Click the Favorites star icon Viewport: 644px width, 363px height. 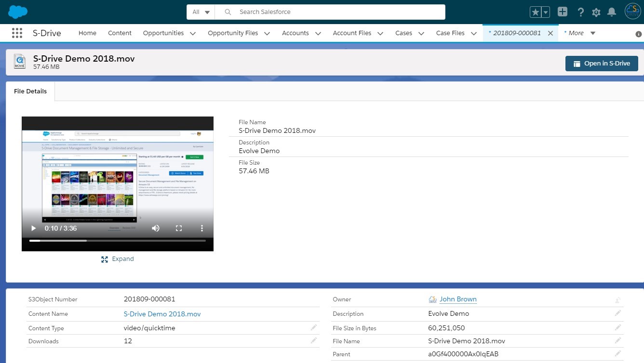click(x=535, y=12)
